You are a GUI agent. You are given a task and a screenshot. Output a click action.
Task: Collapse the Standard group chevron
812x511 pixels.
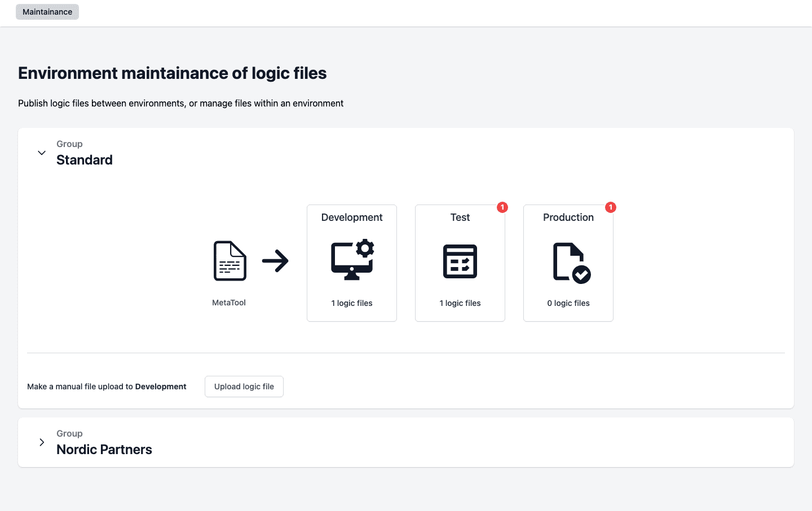[x=42, y=153]
